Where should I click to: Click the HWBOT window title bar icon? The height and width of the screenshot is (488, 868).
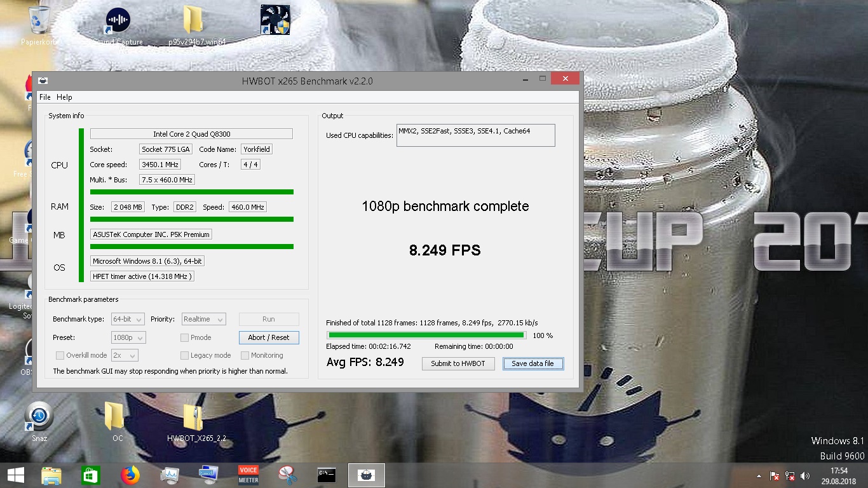coord(43,81)
